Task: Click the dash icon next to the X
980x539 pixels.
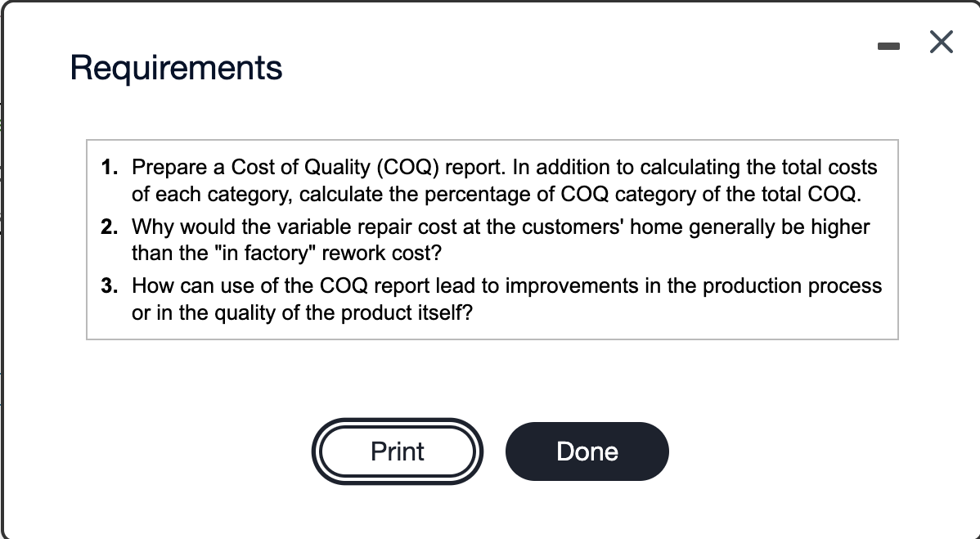Action: click(x=888, y=46)
